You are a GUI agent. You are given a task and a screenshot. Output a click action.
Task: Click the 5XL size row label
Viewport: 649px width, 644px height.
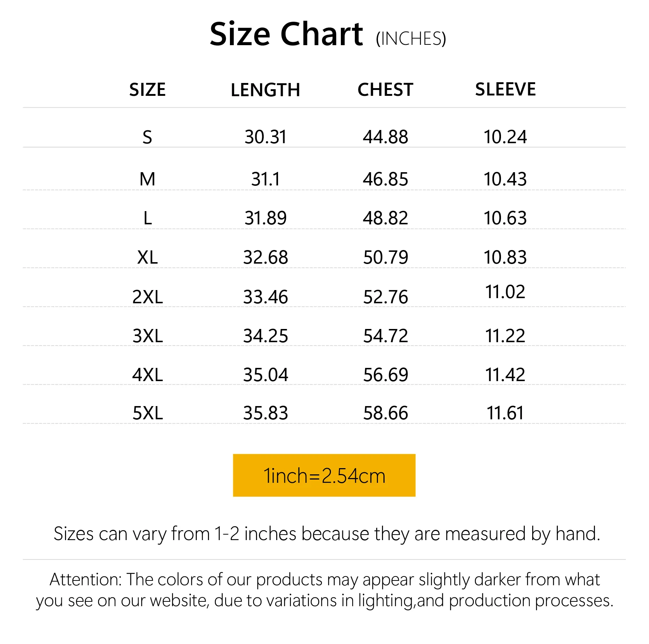[x=147, y=413]
